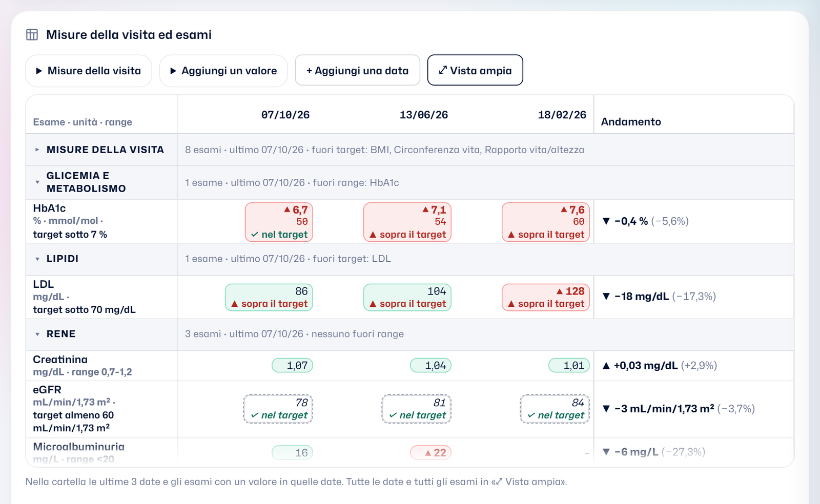Collapse the GLICEMIA E METABOLISMO group
The height and width of the screenshot is (504, 820).
click(x=37, y=182)
